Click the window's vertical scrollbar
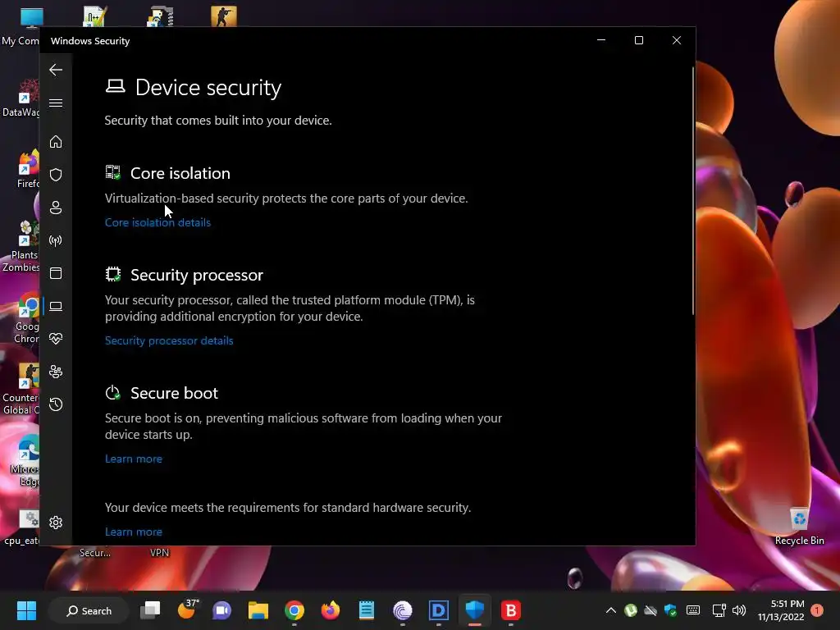 (x=692, y=190)
